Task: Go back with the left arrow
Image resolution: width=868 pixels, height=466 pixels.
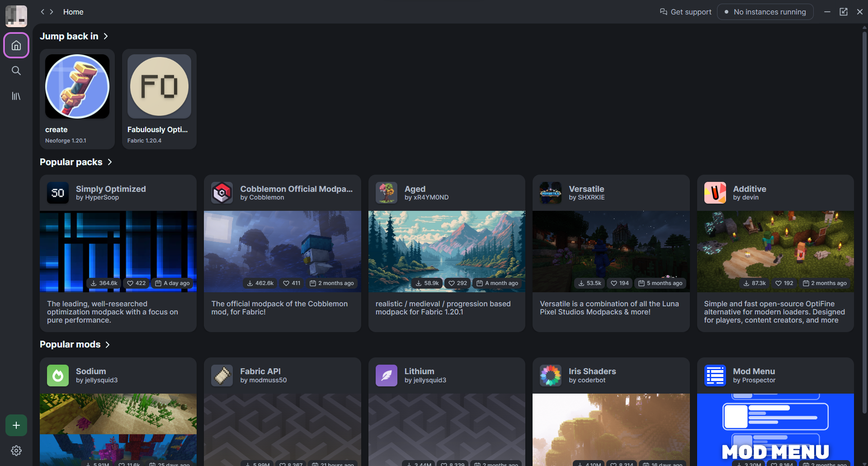Action: click(42, 12)
